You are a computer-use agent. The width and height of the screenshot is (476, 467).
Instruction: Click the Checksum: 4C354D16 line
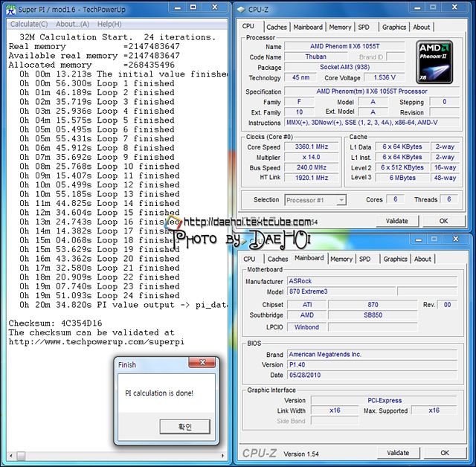(55, 323)
